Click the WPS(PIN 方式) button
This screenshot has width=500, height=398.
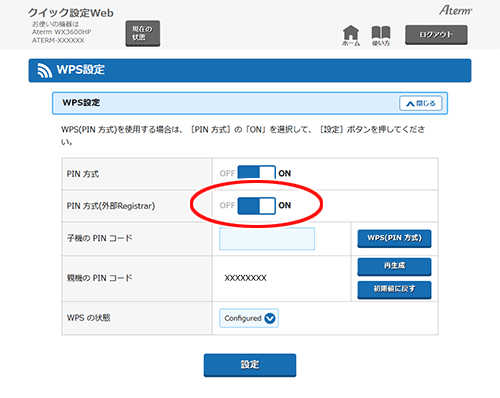point(394,239)
